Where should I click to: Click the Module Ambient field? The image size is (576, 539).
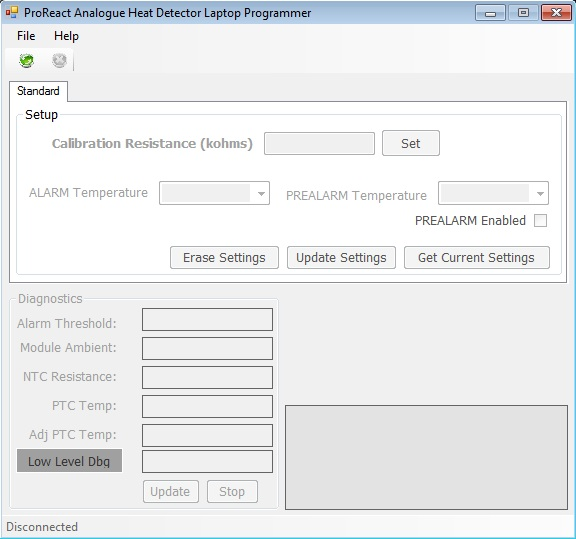tap(207, 348)
